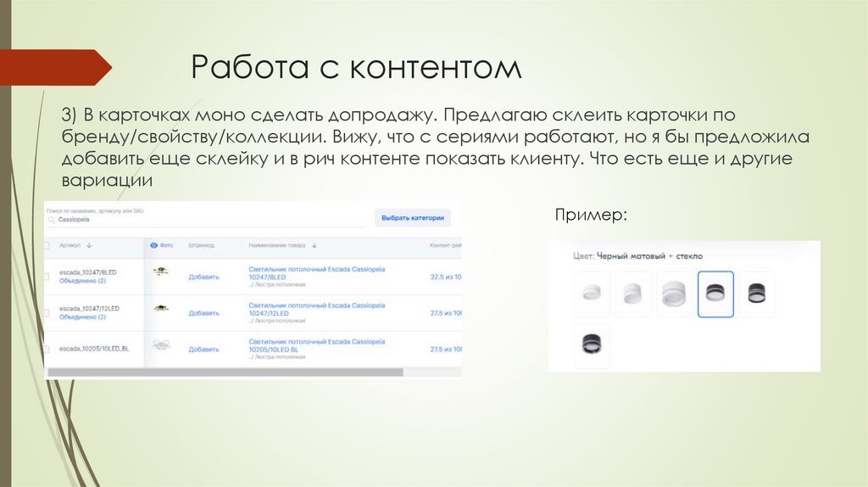Tick the checkbox for row escada_10247/8LED
Image resolution: width=868 pixels, height=487 pixels.
pos(47,277)
